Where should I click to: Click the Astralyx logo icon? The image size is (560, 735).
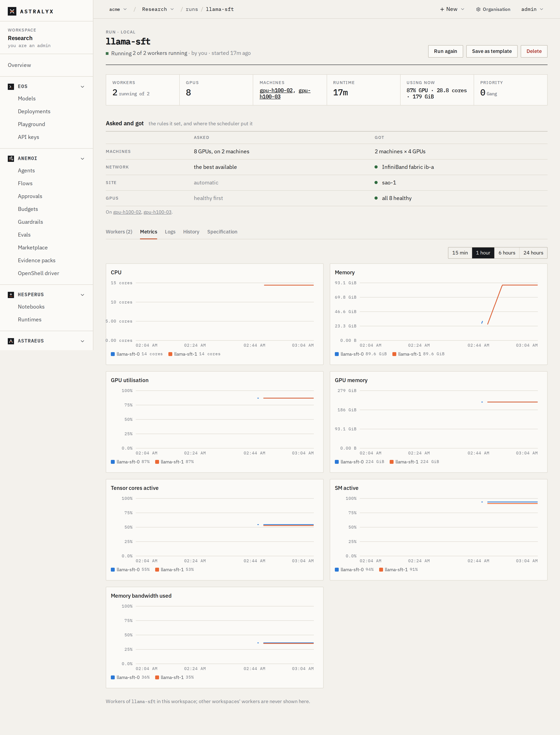[x=12, y=11]
